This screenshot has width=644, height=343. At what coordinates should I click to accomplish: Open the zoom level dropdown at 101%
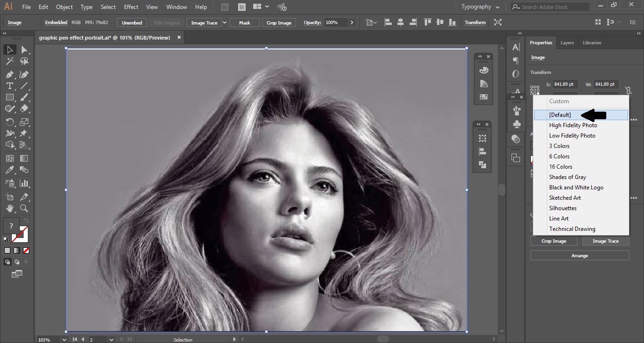pyautogui.click(x=64, y=339)
